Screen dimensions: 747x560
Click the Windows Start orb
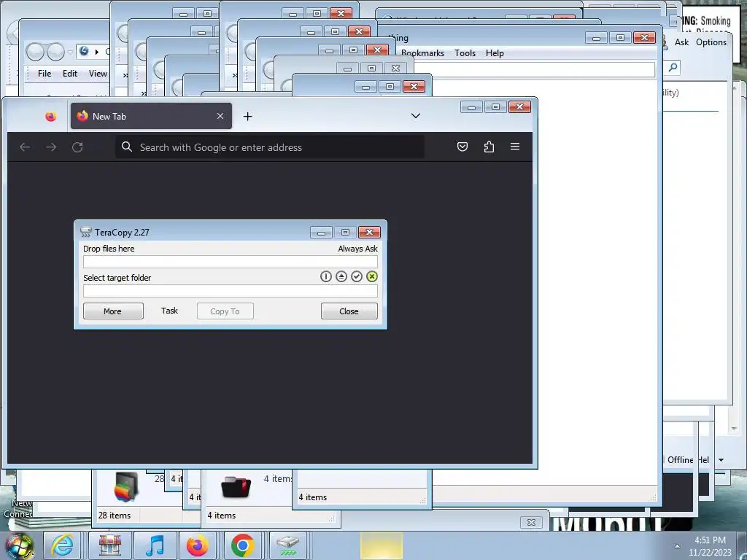[x=19, y=545]
